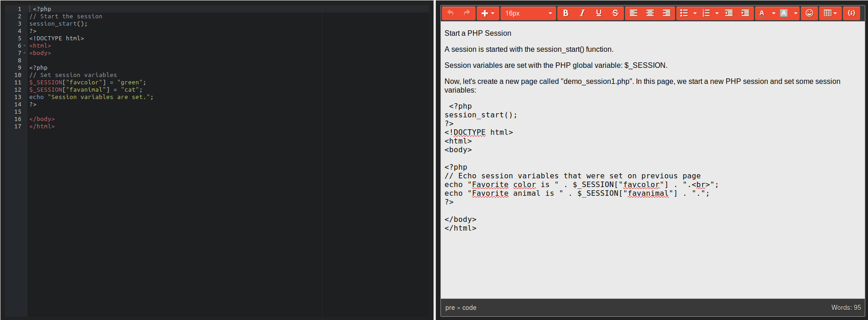
Task: Toggle underline formatting
Action: pos(599,13)
